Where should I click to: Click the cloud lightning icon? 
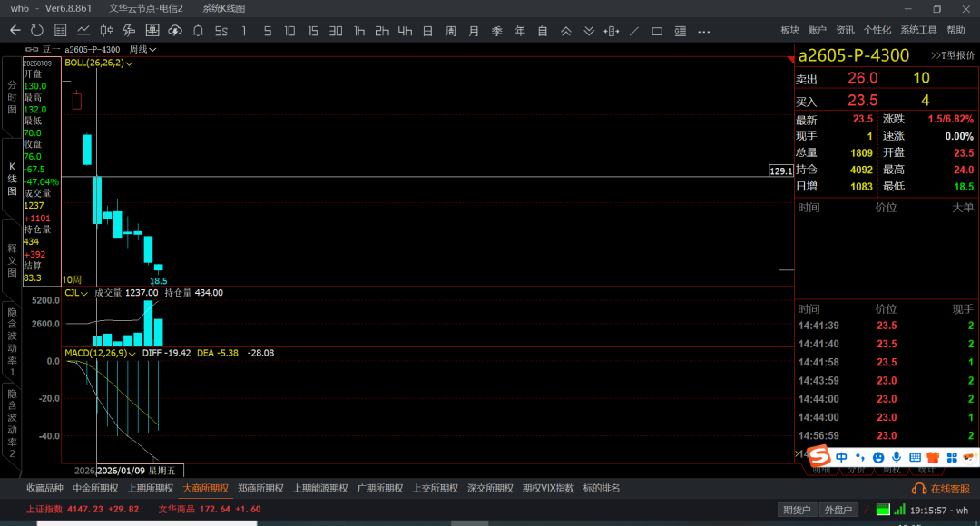(x=175, y=31)
